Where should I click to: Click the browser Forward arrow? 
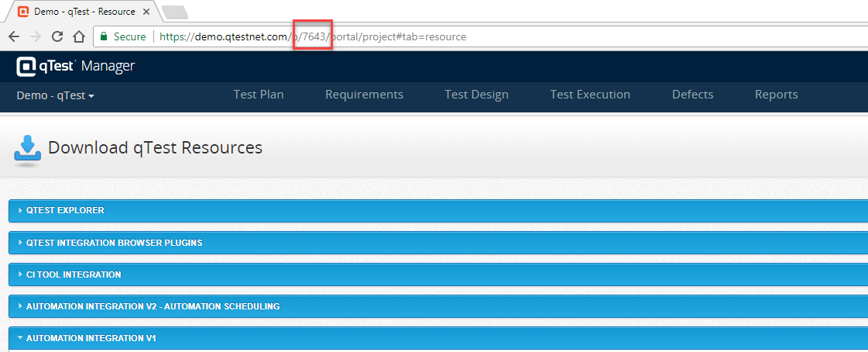pyautogui.click(x=35, y=36)
